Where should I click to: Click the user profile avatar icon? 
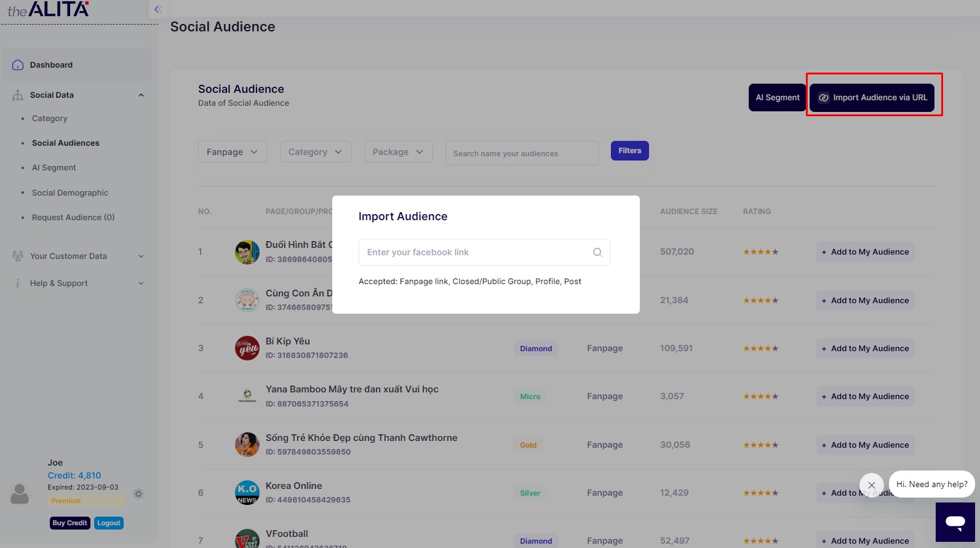(x=20, y=494)
